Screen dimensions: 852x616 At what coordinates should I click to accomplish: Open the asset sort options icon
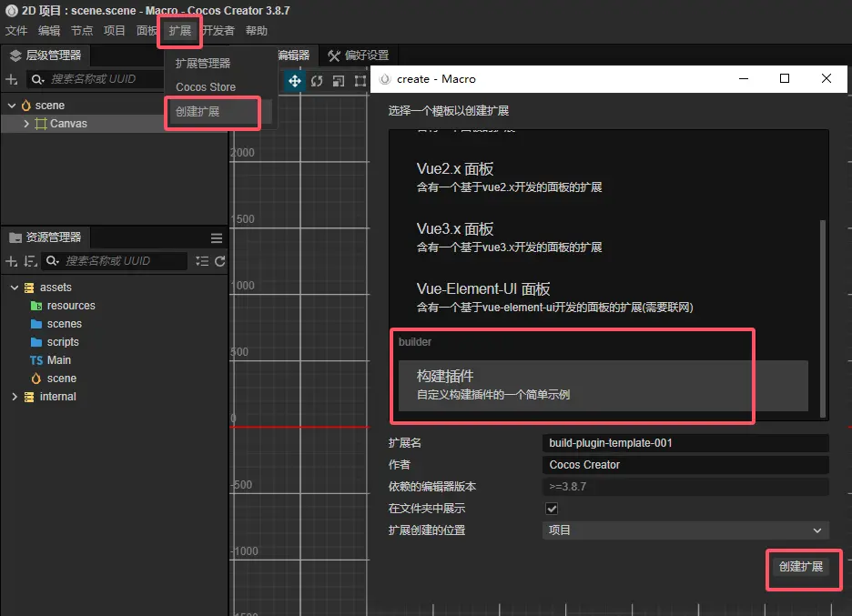(x=31, y=261)
